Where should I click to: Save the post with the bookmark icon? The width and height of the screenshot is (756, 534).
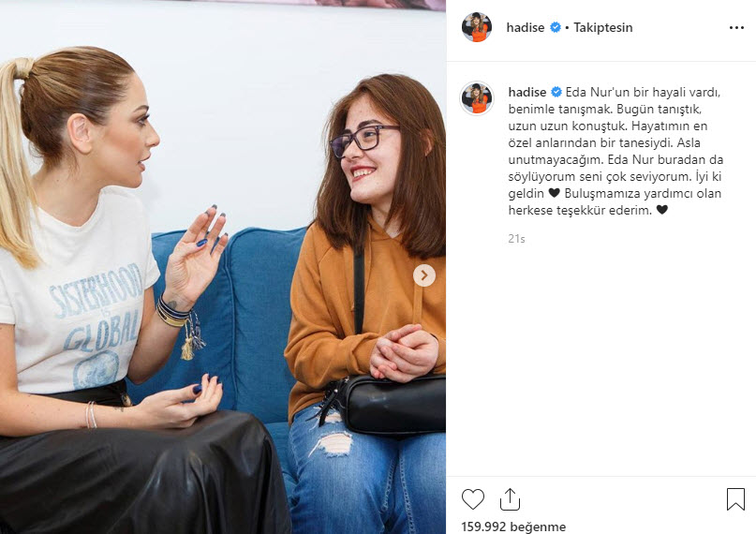[735, 498]
